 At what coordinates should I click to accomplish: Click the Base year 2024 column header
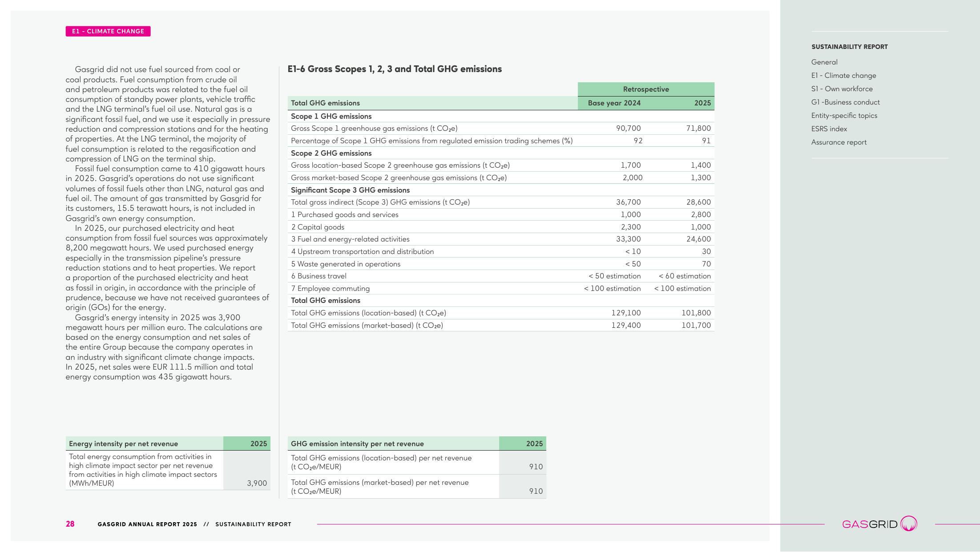(x=614, y=103)
